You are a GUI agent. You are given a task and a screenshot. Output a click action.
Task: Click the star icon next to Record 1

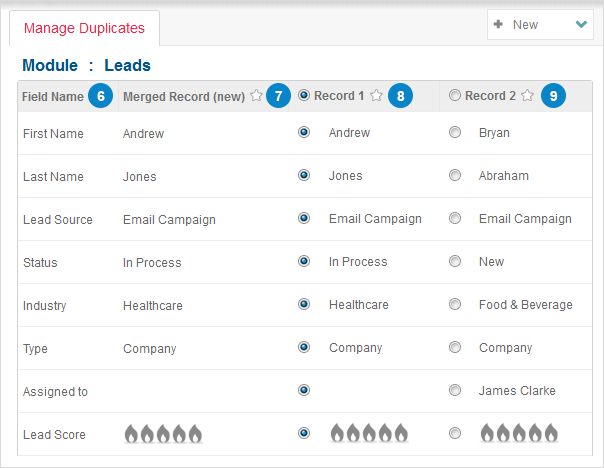[x=376, y=95]
